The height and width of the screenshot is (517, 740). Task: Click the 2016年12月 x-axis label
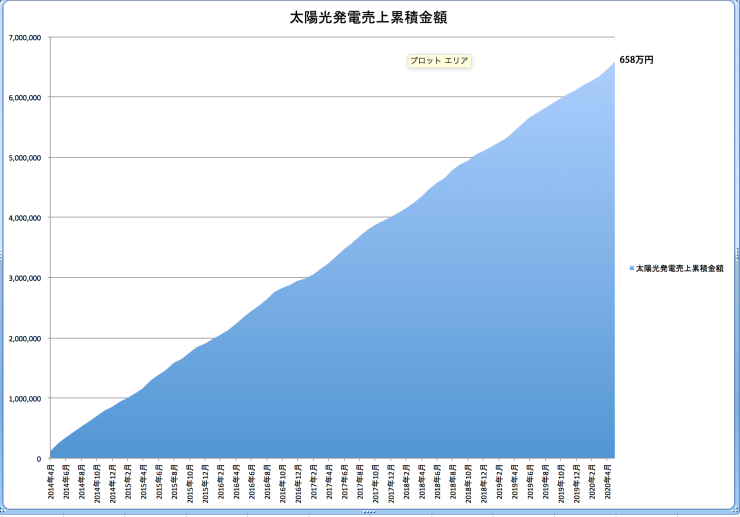[x=298, y=483]
